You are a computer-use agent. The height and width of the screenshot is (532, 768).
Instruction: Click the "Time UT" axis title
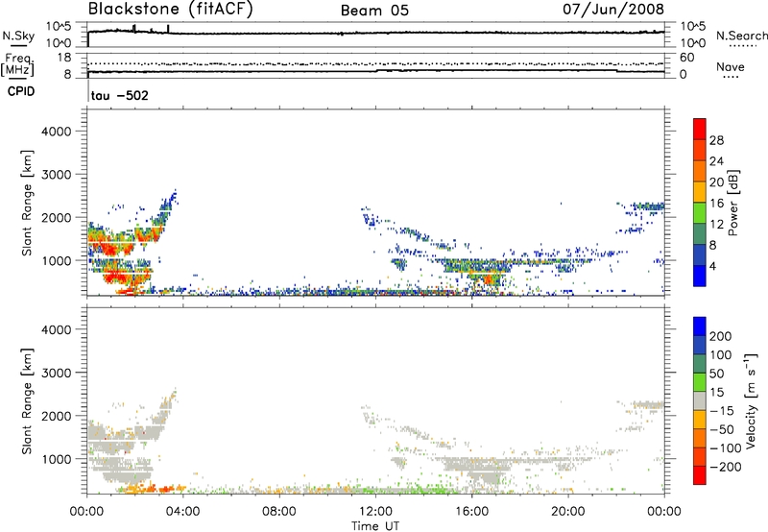[x=375, y=526]
